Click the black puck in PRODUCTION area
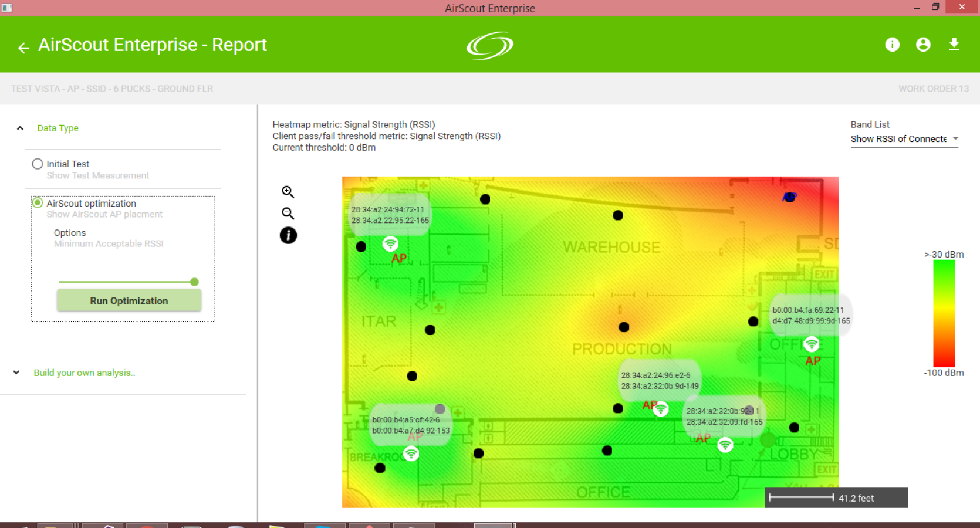 click(624, 327)
